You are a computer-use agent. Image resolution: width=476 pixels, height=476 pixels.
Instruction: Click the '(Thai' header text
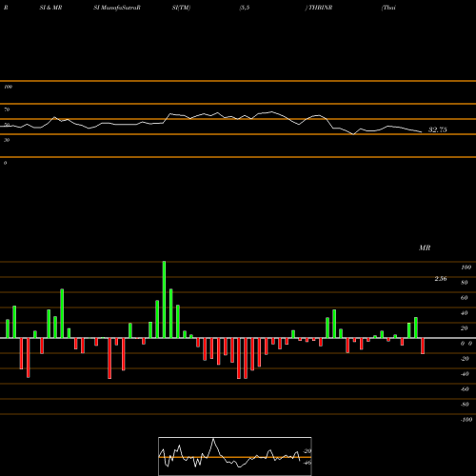click(388, 8)
